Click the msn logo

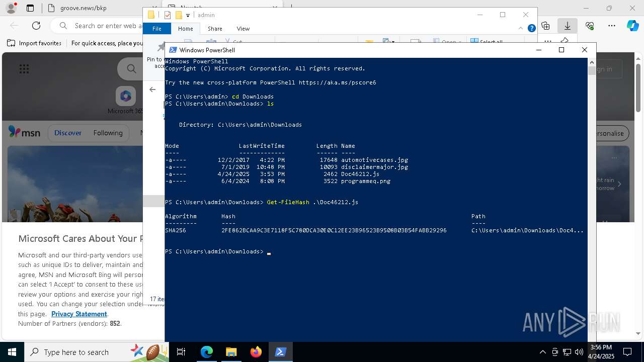[24, 132]
